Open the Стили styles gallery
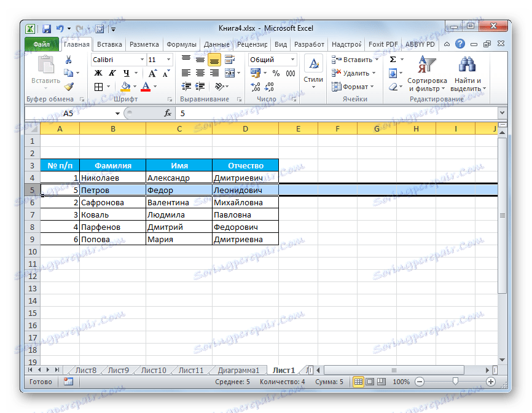This screenshot has height=413, width=532. pyautogui.click(x=313, y=73)
